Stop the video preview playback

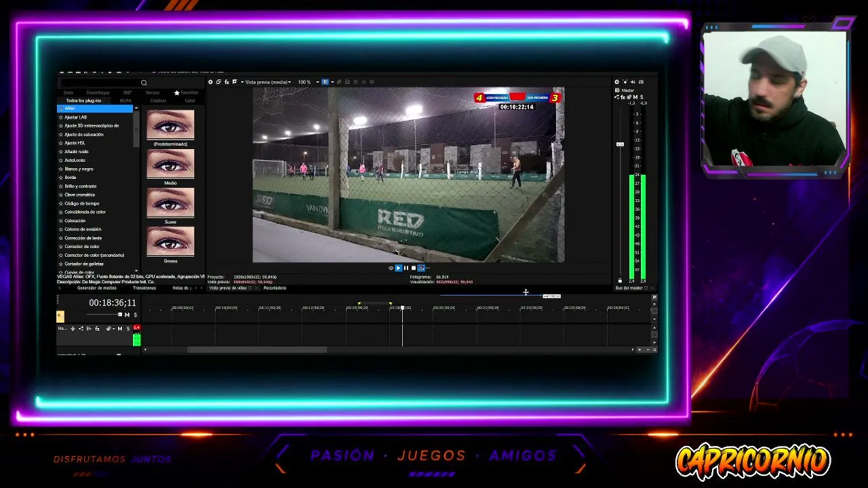[x=413, y=268]
